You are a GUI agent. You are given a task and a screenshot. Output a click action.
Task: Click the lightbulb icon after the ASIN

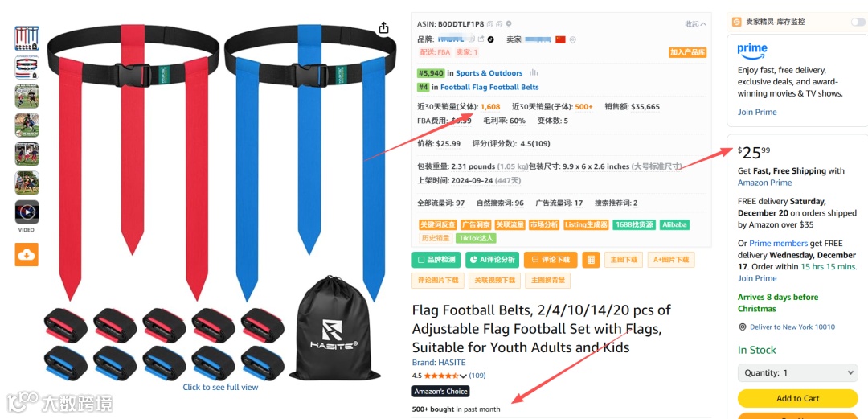click(x=509, y=24)
